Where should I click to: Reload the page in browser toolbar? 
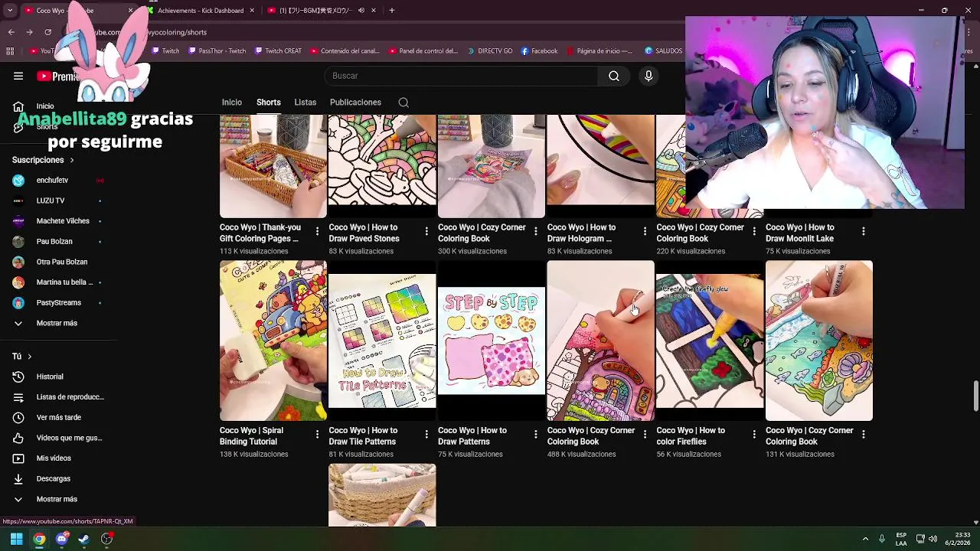[x=47, y=32]
